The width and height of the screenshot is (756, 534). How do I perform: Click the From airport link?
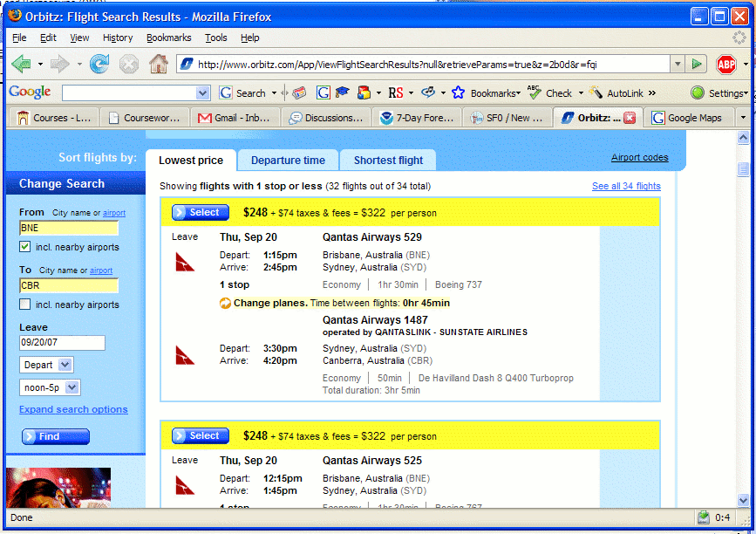point(114,213)
